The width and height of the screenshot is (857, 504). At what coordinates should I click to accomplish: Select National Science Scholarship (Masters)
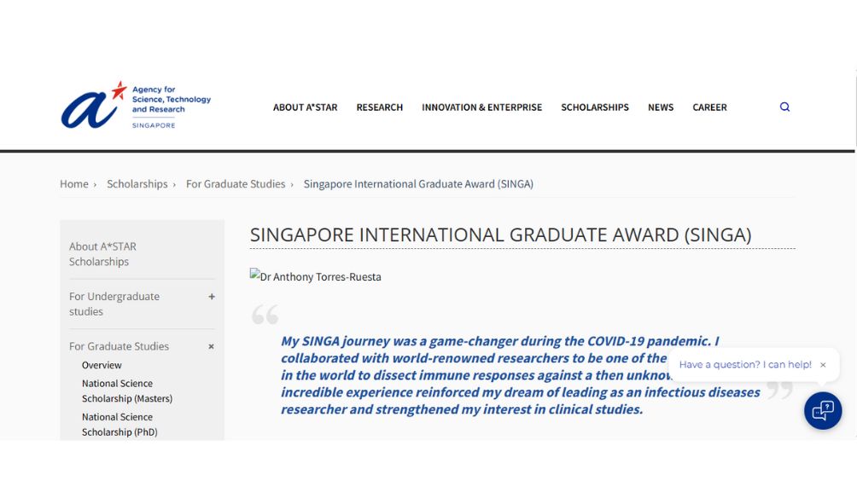pos(127,391)
